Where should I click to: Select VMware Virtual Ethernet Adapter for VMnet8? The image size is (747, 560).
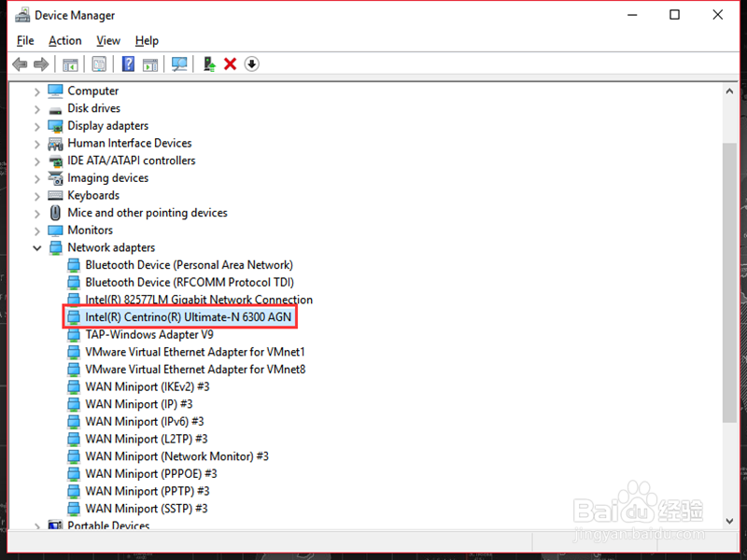pos(195,370)
